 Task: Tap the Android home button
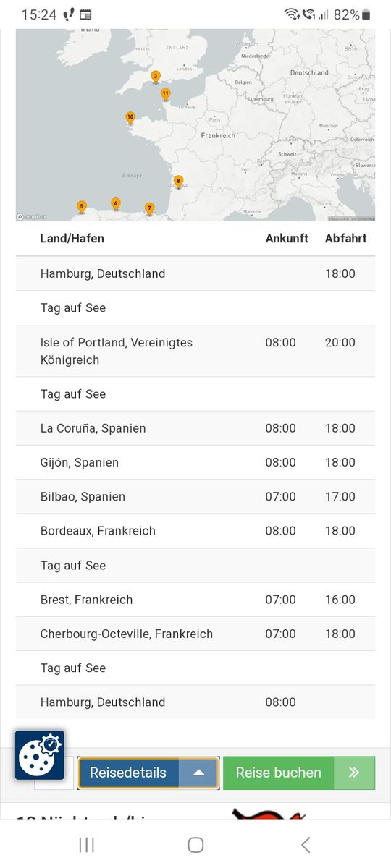195,844
